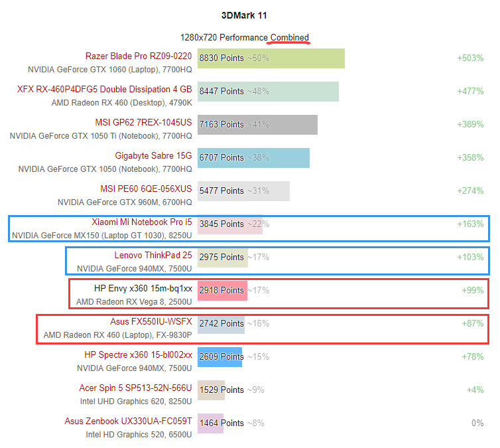The width and height of the screenshot is (500, 448).
Task: Click the 7163 Points gray bar
Action: click(x=258, y=125)
